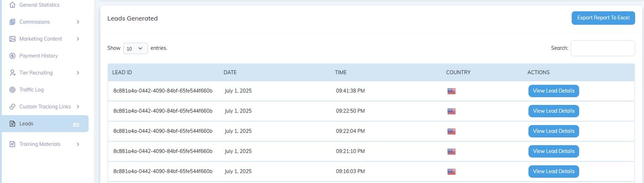This screenshot has height=183, width=644.
Task: Click the Custom Tracking Links chain icon
Action: [12, 106]
